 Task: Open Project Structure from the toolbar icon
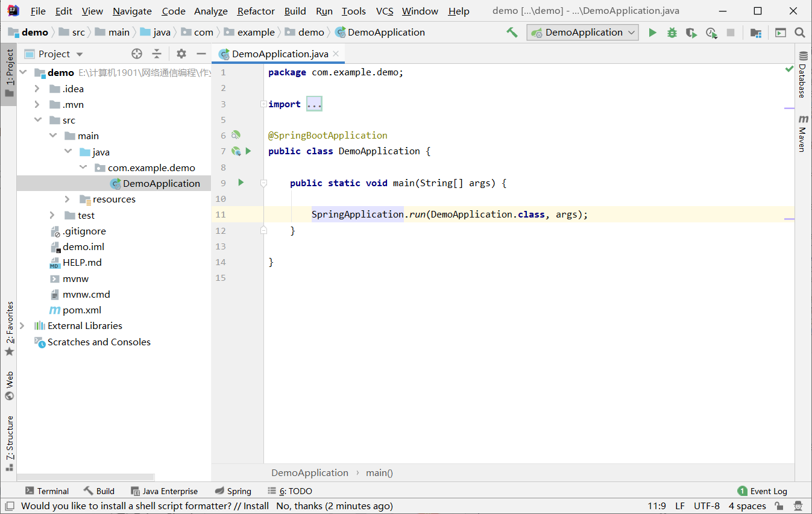coord(755,33)
